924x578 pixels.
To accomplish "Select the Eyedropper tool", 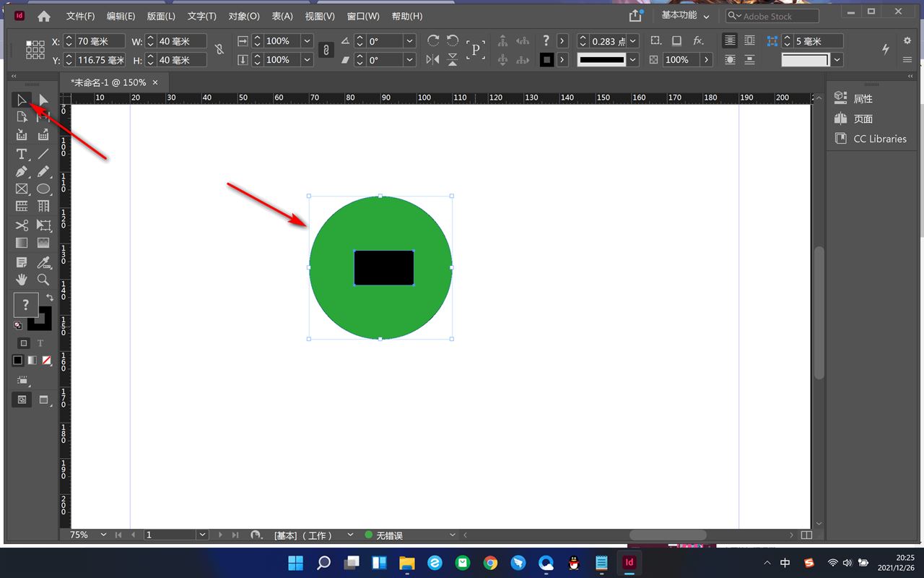I will coord(43,262).
